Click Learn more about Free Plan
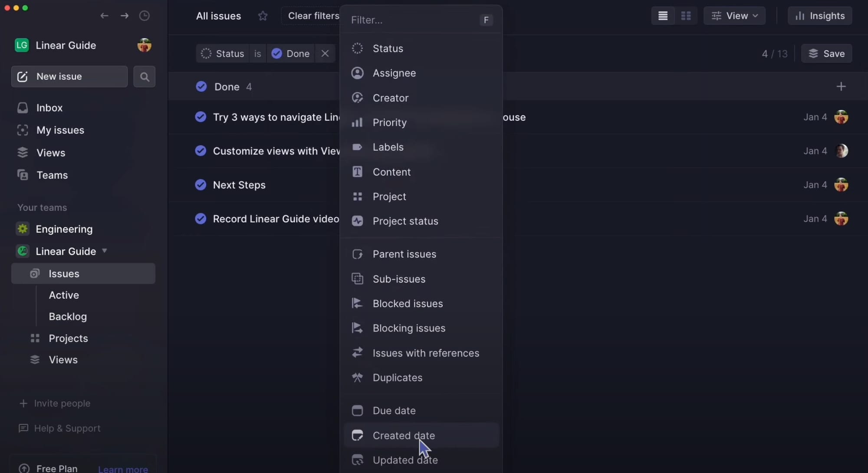 pos(123,469)
